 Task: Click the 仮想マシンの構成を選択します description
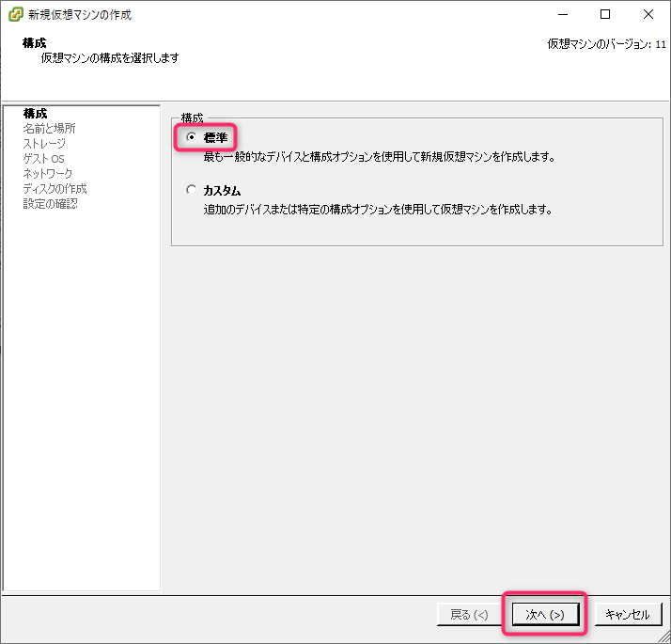pyautogui.click(x=110, y=57)
